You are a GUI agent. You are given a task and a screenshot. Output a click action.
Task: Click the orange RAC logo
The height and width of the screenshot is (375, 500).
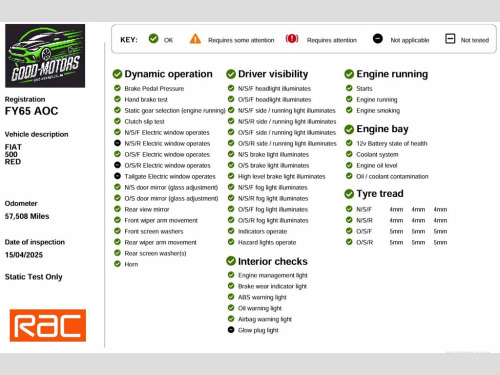pyautogui.click(x=48, y=325)
